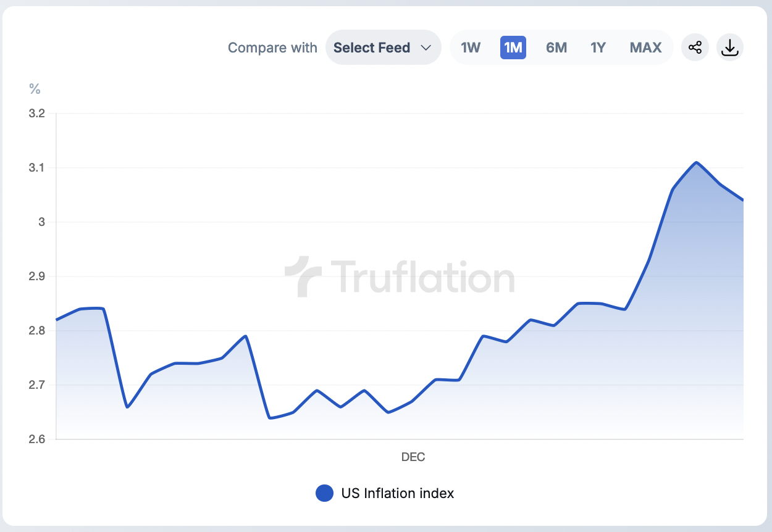This screenshot has height=532, width=772.
Task: Click the Truflation watermark logo mark
Action: [303, 276]
